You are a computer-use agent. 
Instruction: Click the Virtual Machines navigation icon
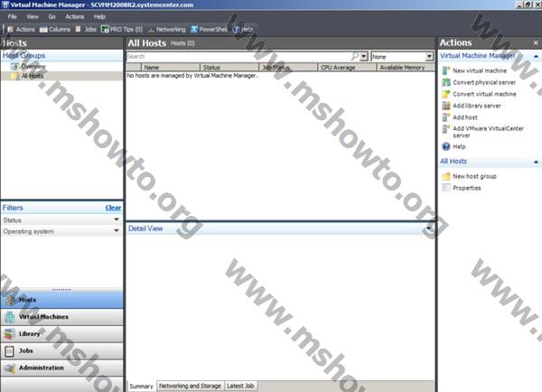click(x=10, y=317)
